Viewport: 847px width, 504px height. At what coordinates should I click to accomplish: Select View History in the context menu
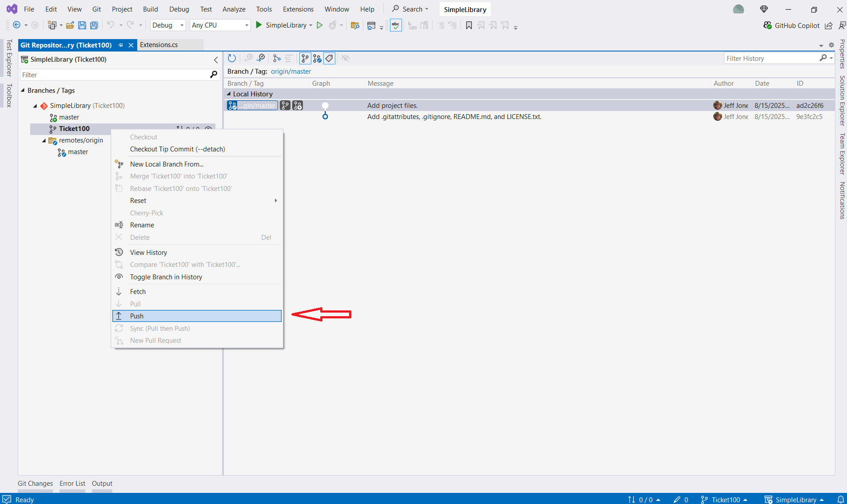[197, 253]
